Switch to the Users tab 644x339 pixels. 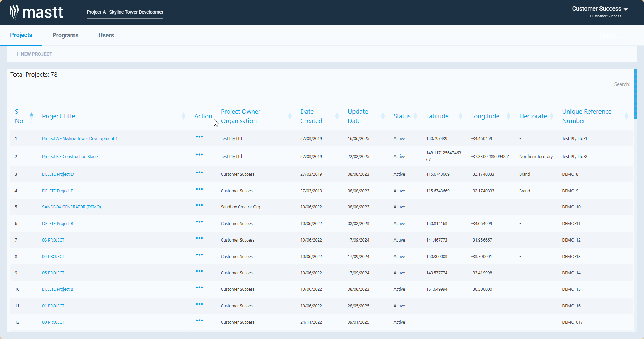[x=106, y=35]
